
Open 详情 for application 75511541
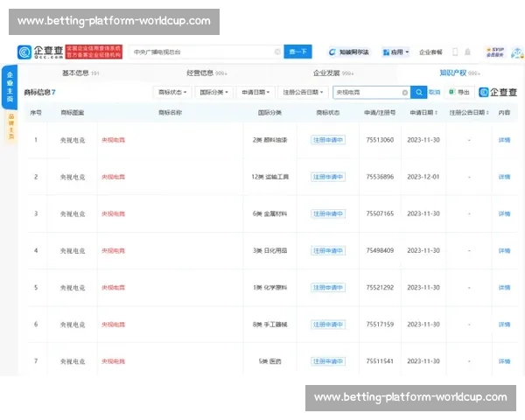(504, 361)
